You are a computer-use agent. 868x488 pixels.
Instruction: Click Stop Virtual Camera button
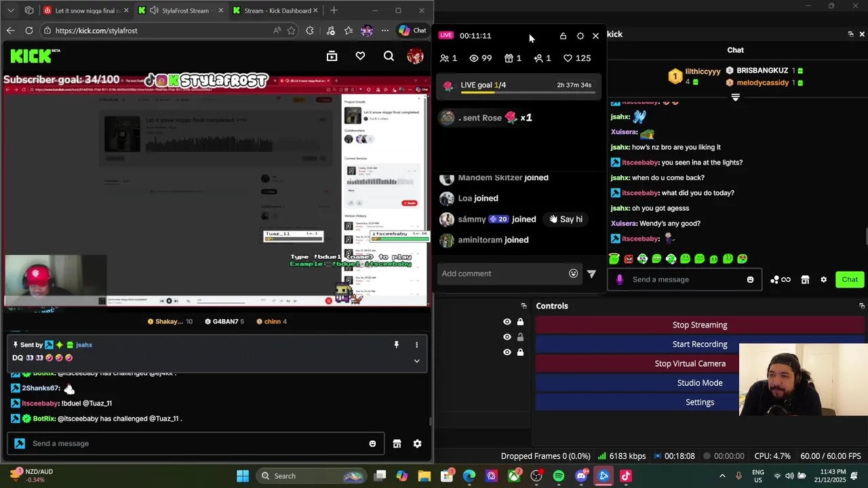(x=690, y=363)
